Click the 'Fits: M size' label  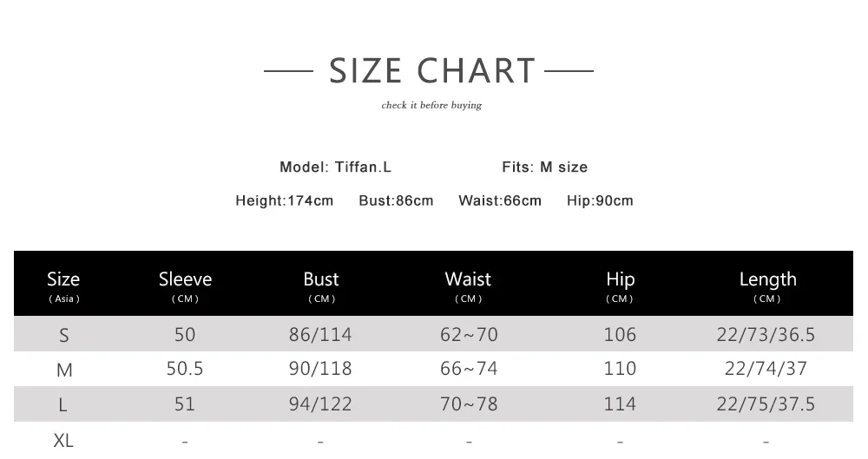(x=544, y=167)
